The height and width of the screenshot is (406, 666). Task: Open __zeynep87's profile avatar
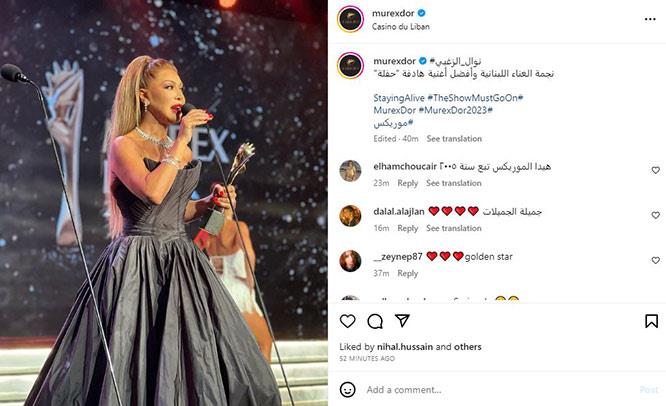pos(350,261)
